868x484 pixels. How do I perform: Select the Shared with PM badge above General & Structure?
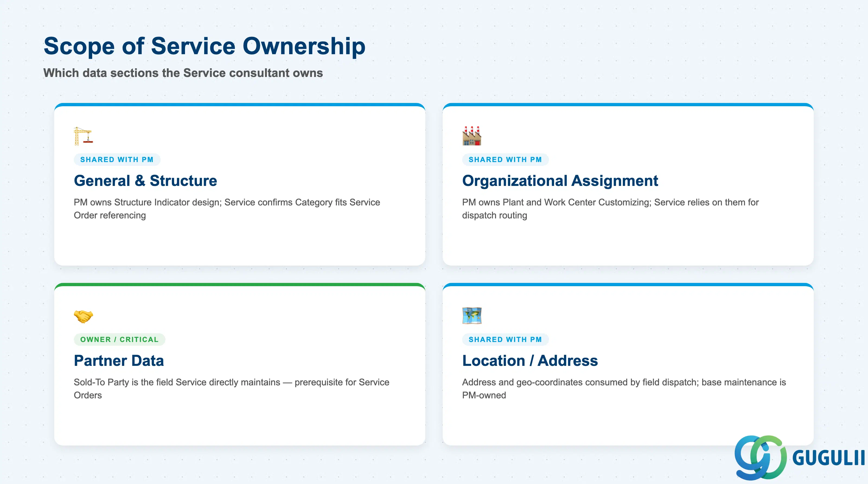(x=117, y=160)
